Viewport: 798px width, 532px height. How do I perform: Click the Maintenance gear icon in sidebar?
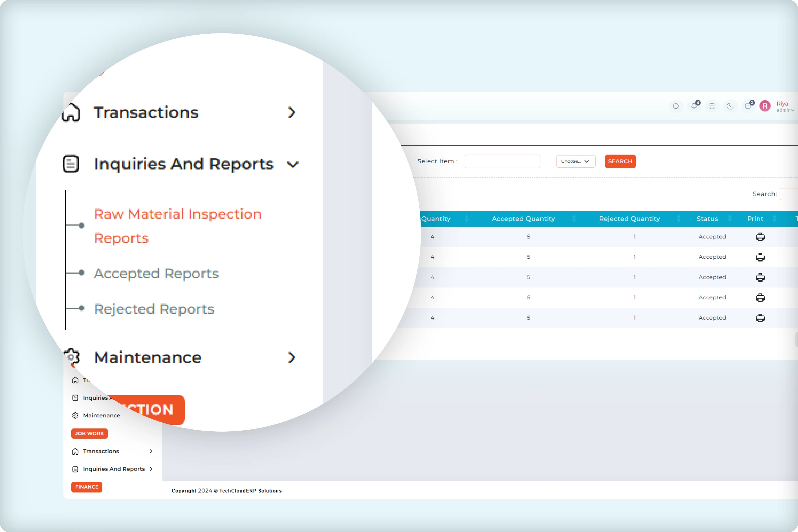[x=72, y=357]
